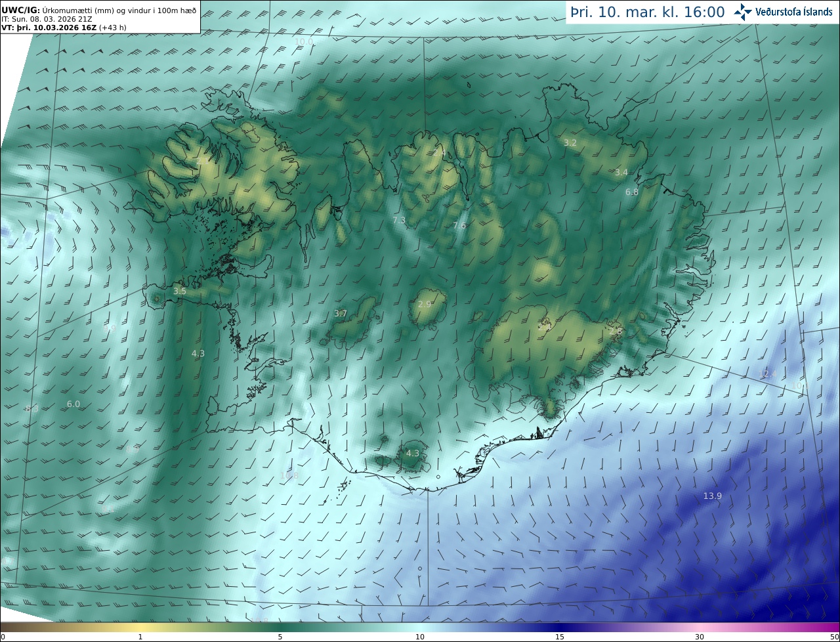Click the 3.2 value label in the northeast

(x=570, y=142)
